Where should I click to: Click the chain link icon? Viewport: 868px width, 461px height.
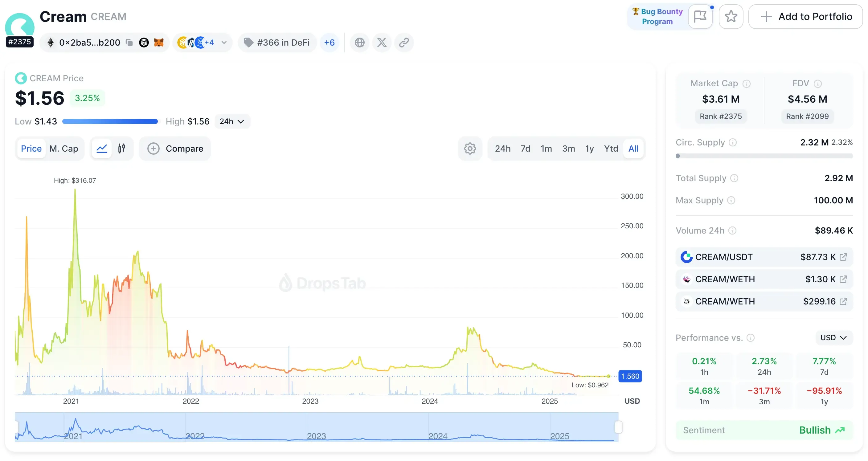tap(404, 43)
